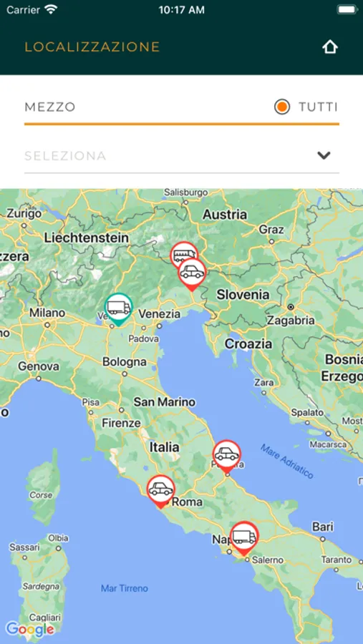The width and height of the screenshot is (363, 644).
Task: Select the red truck marker near Napoli
Action: [244, 538]
